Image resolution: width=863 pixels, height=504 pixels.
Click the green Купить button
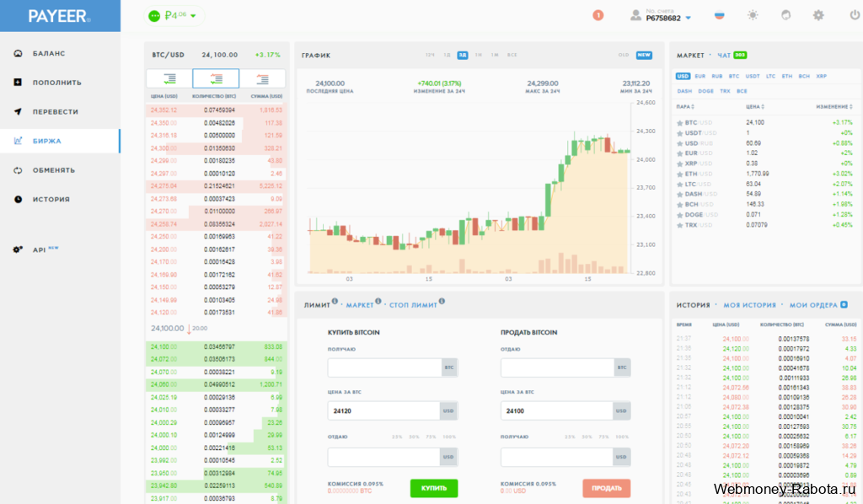(434, 488)
